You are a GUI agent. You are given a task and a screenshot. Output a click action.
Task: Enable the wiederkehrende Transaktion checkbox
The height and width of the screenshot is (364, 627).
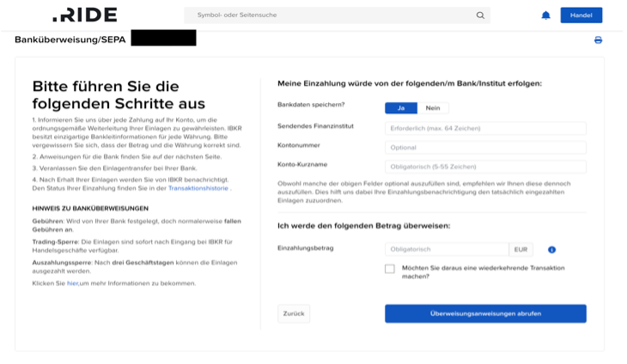[390, 269]
